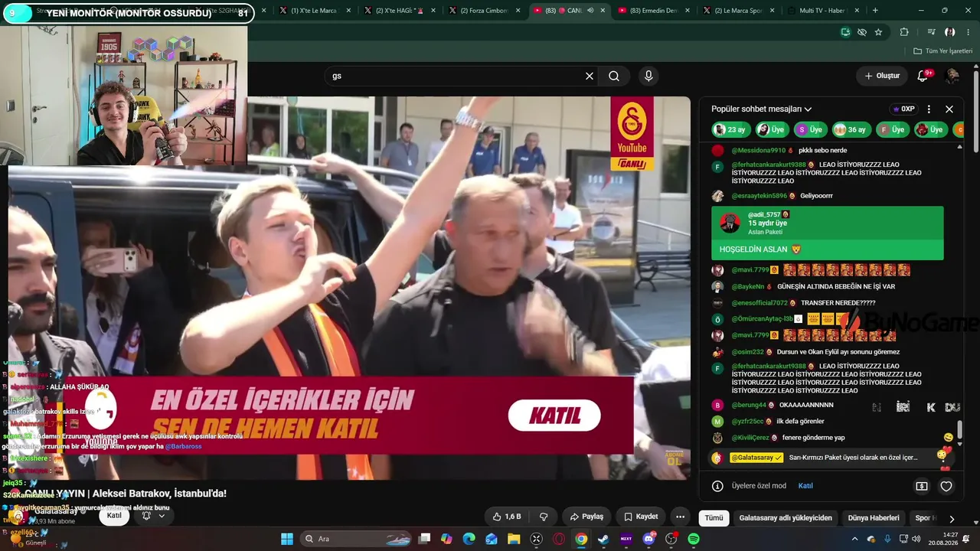Image resolution: width=980 pixels, height=551 pixels.
Task: Switch to the Multi TV - Haber tab
Action: (x=823, y=11)
